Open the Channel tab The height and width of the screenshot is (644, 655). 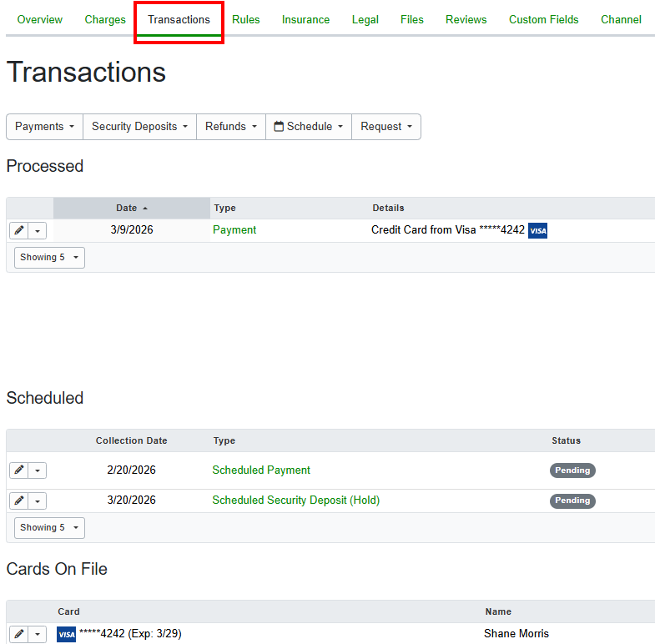pos(621,20)
